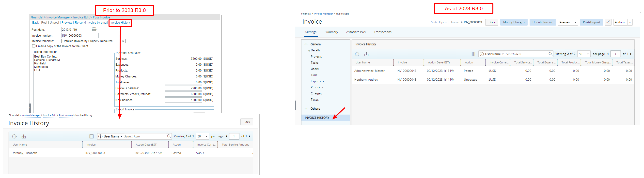Click Re-send Invoice by email link
Screen dimensions: 644x178
pos(91,22)
